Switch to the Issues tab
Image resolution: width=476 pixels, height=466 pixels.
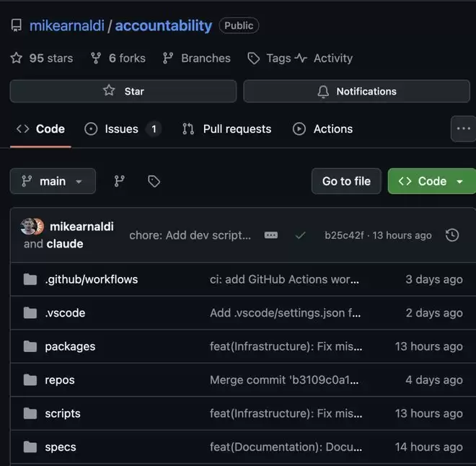[x=122, y=129]
